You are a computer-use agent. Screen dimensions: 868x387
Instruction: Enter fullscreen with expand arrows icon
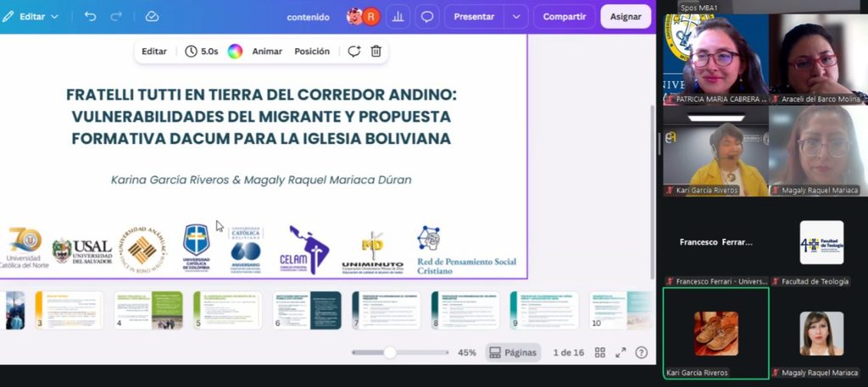[x=620, y=353]
